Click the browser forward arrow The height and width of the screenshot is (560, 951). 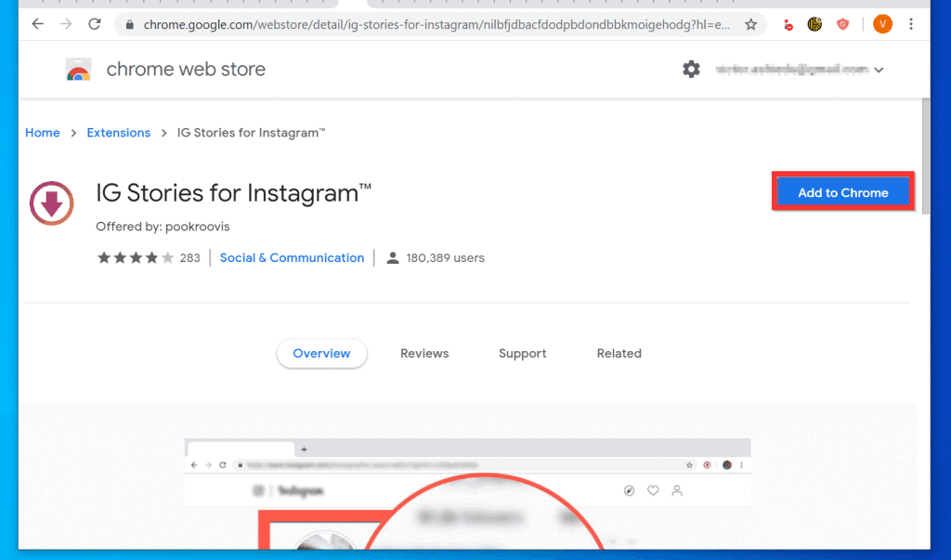click(66, 24)
